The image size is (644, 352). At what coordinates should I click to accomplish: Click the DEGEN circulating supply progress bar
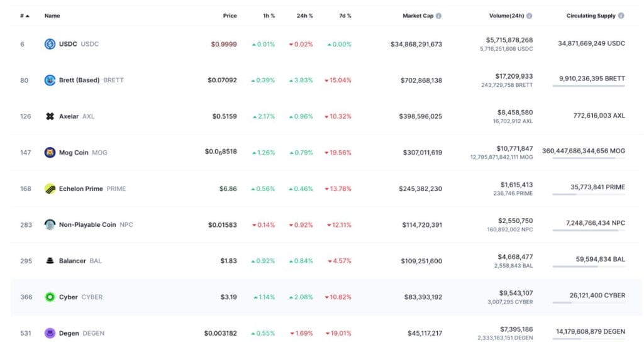[x=589, y=338]
